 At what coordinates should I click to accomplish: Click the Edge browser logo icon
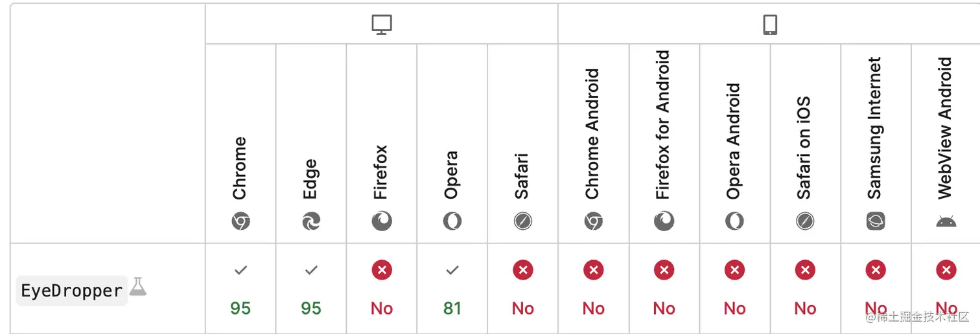(x=311, y=222)
